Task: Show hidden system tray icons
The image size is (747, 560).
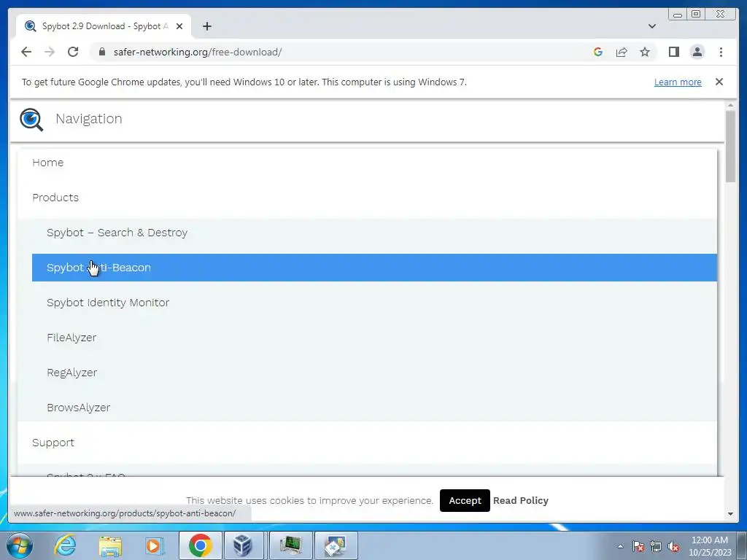Action: tap(620, 547)
